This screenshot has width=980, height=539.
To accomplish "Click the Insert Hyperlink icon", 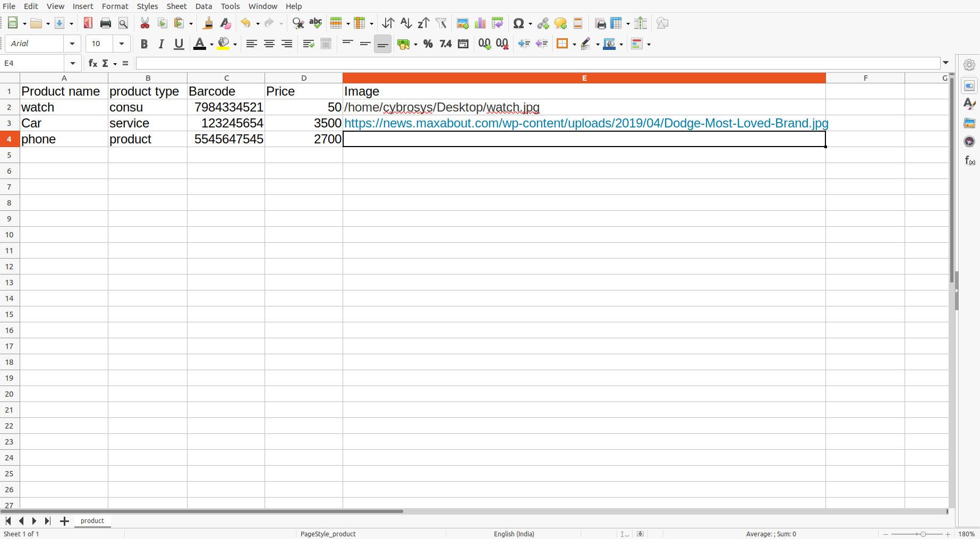I will (x=543, y=23).
